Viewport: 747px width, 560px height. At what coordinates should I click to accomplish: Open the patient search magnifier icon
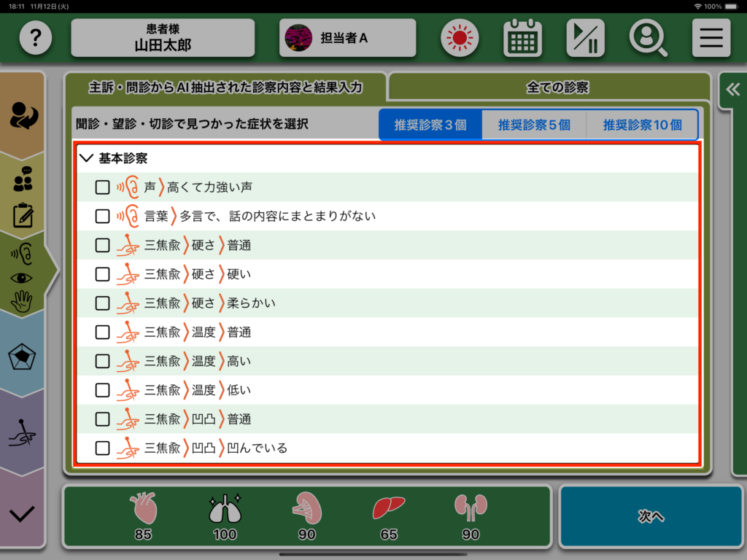pyautogui.click(x=648, y=38)
